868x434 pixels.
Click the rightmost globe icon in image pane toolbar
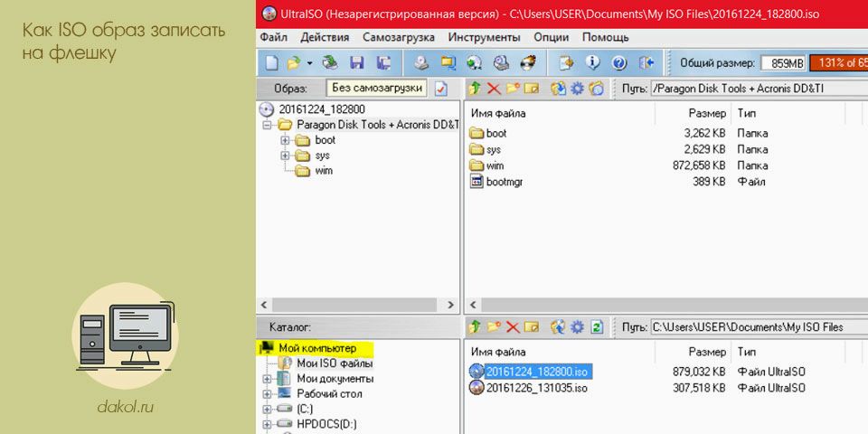(x=596, y=89)
